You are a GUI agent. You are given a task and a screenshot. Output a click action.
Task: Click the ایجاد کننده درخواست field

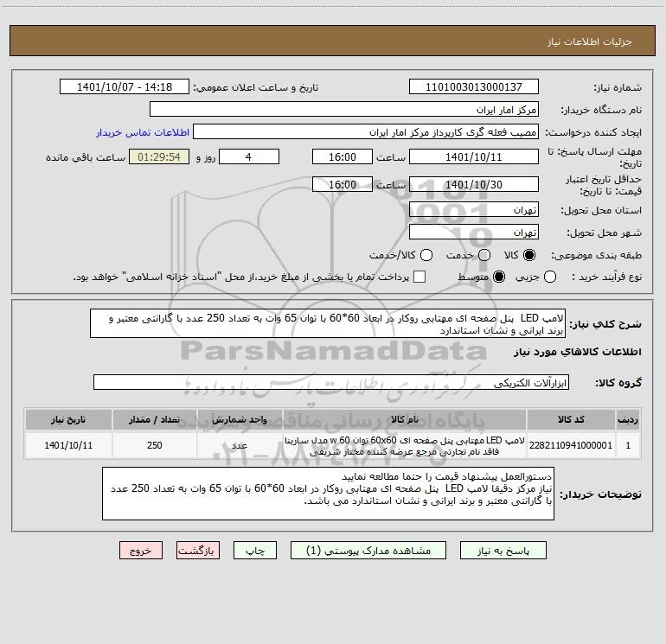[x=366, y=131]
